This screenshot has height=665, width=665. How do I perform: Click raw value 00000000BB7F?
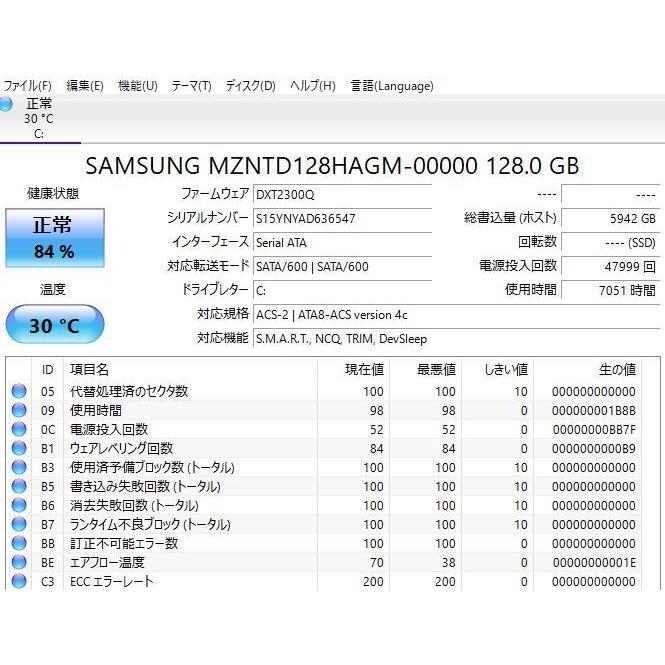pos(594,430)
